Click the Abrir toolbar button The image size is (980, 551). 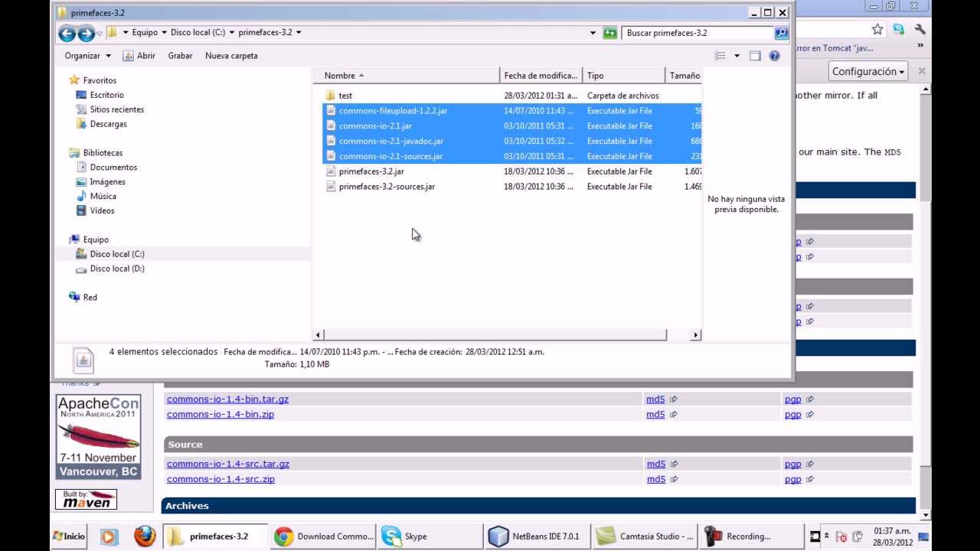139,56
